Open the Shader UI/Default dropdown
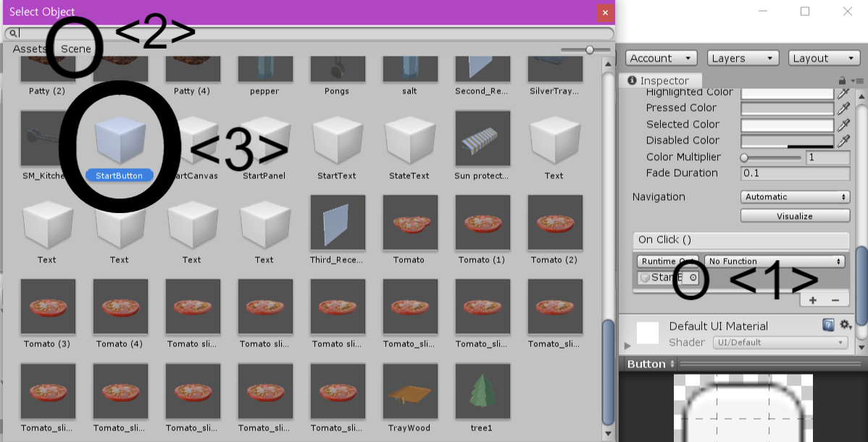 780,342
